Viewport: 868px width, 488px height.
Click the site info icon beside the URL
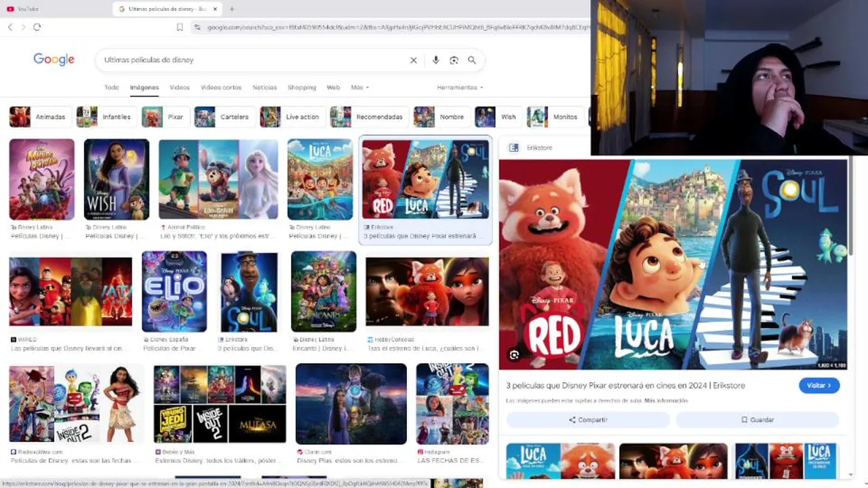pos(197,27)
